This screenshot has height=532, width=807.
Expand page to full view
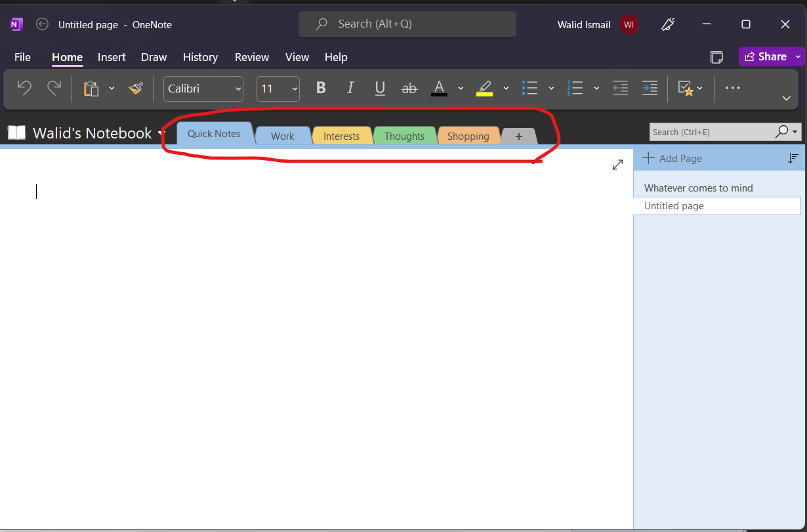click(x=617, y=165)
